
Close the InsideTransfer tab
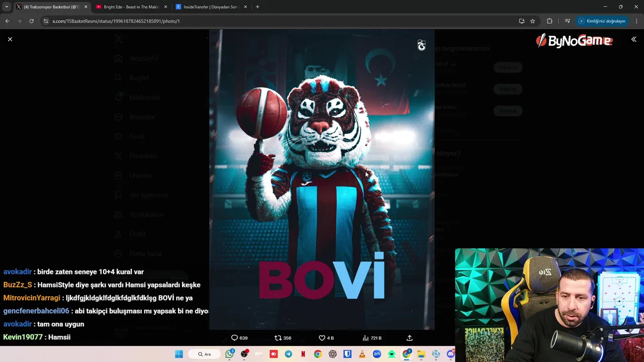coord(246,7)
